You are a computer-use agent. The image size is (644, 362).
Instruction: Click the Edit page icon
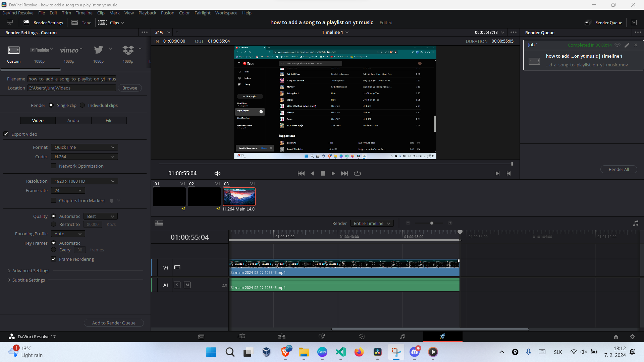(x=281, y=337)
